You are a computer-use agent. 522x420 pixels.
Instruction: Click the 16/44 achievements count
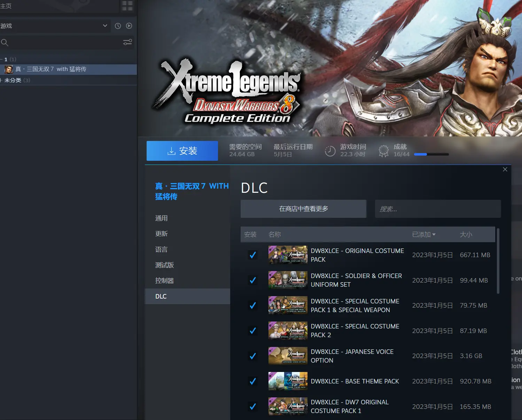click(x=402, y=154)
